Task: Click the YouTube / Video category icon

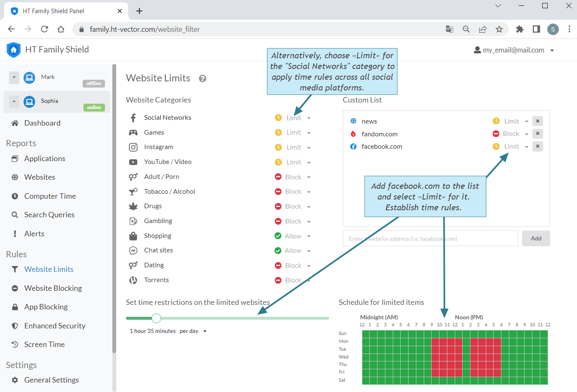Action: tap(133, 162)
